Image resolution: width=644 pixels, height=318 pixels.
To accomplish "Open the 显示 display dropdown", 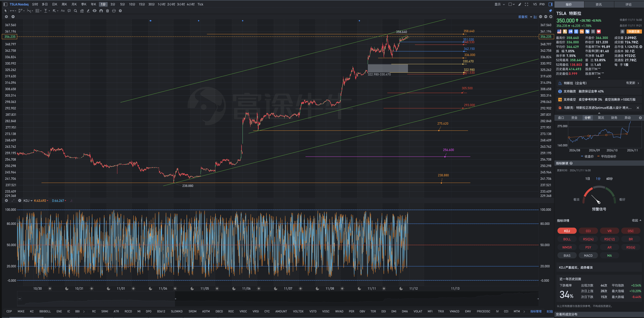I will 500,4.
